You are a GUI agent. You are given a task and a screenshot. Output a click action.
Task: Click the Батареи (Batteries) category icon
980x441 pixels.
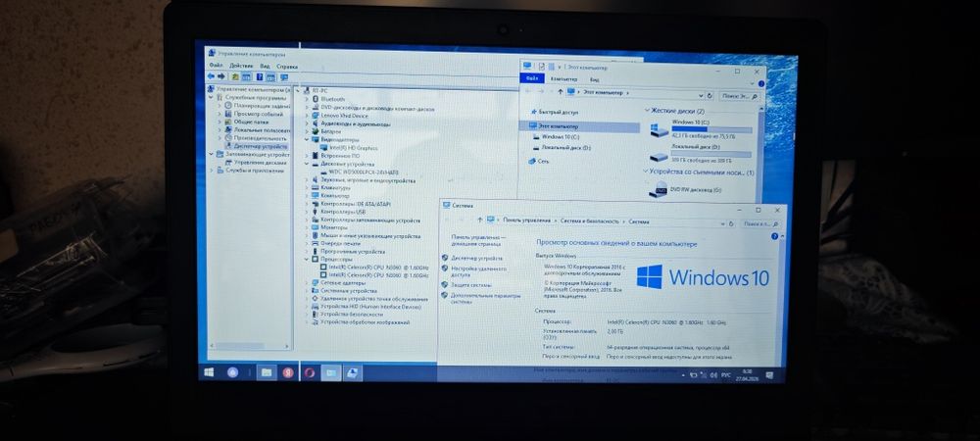click(316, 131)
